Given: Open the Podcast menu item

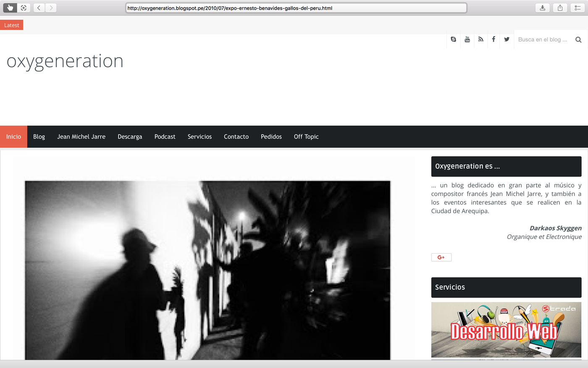Looking at the screenshot, I should pos(165,137).
